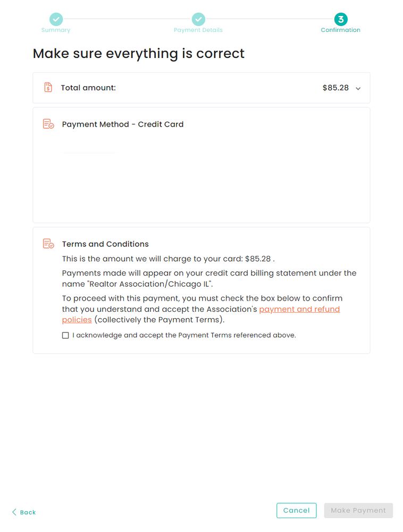Click the acknowledge and accept Payment Terms label
This screenshot has height=532, width=403.
[184, 335]
